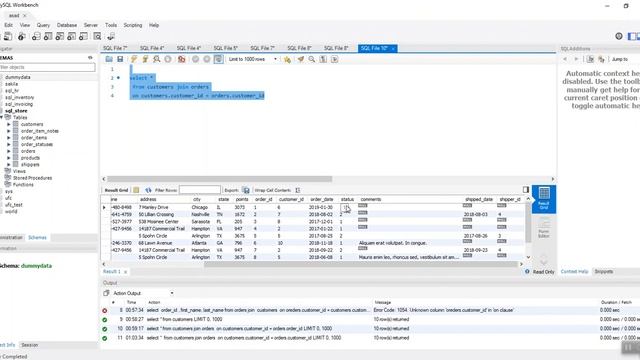The image size is (640, 360).
Task: Execute the selected SQL with lightning bolt
Action: [134, 59]
